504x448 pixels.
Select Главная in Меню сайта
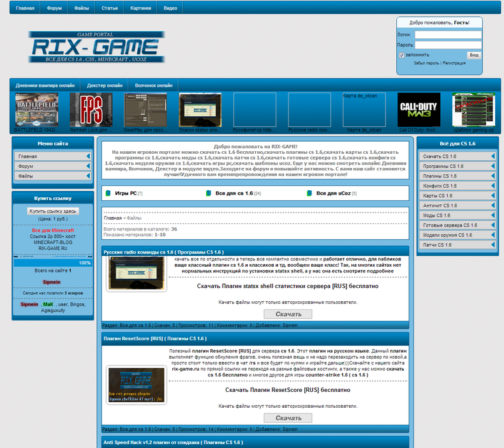[x=53, y=156]
